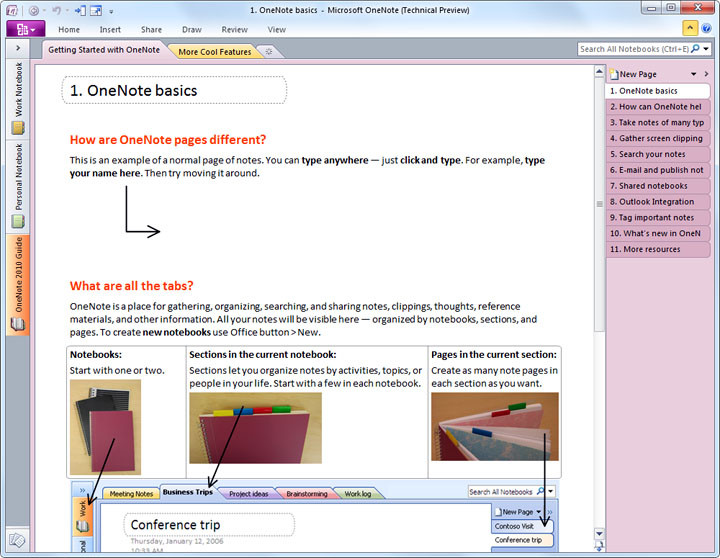
Task: Click heading 'How are OneNote pages different?'
Action: (x=168, y=140)
